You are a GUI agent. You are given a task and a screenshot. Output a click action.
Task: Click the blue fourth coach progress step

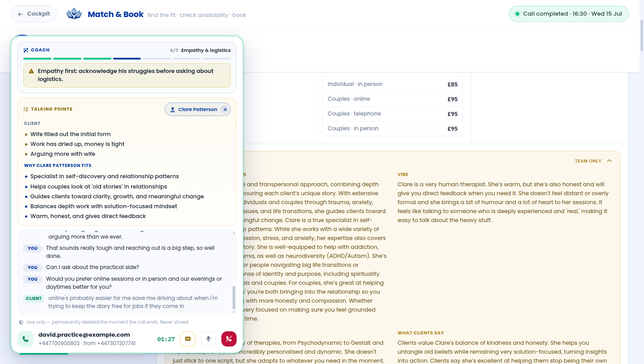click(x=127, y=59)
